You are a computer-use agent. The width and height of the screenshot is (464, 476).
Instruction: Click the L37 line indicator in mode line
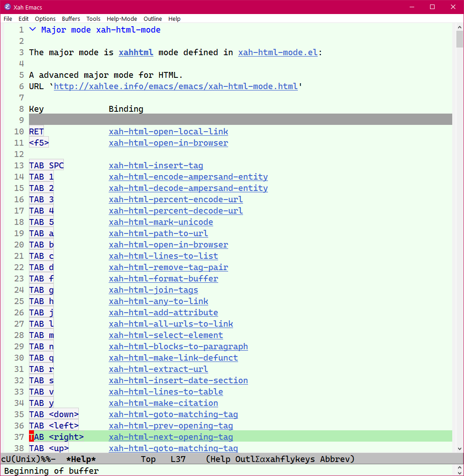pyautogui.click(x=178, y=459)
